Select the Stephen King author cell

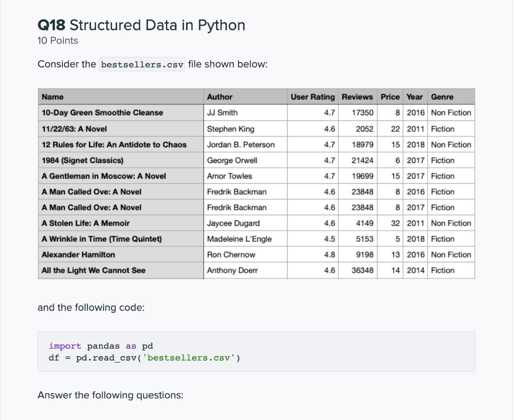[230, 129]
